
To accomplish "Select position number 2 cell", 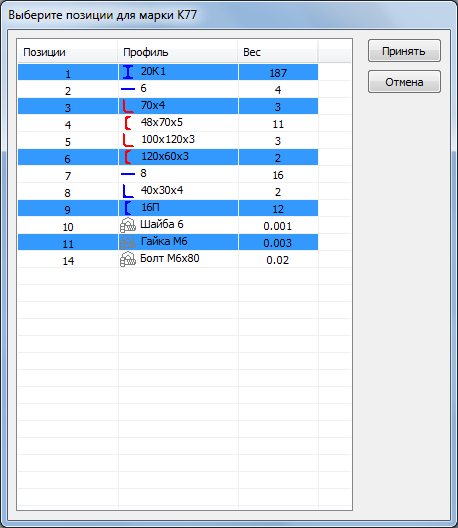I will tap(68, 90).
